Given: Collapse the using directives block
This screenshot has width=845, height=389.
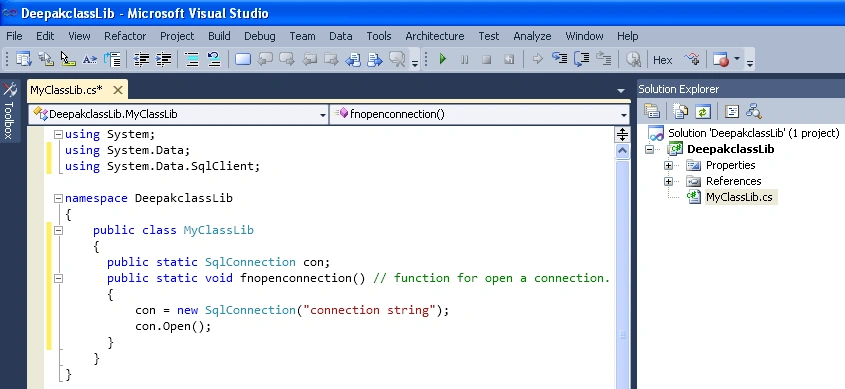Looking at the screenshot, I should pos(58,134).
